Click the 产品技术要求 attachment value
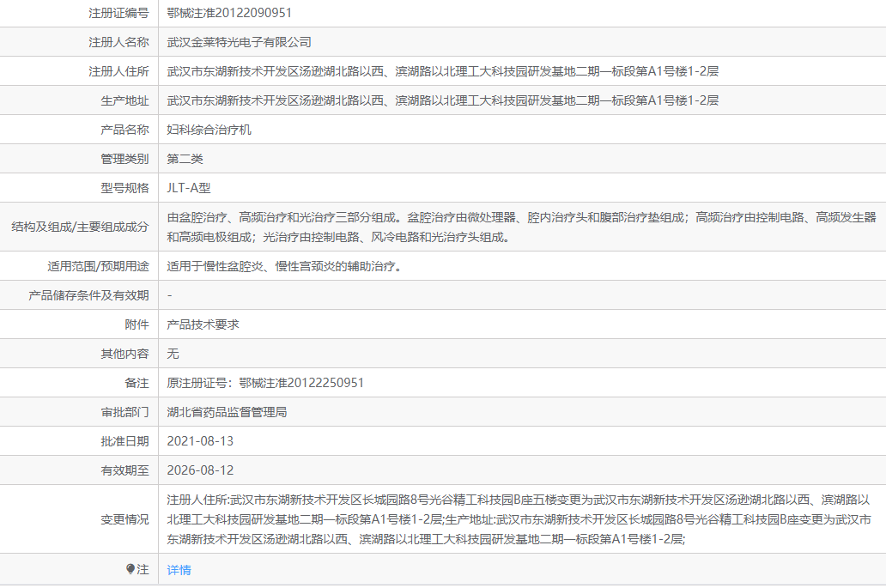Viewport: 886px width, 588px height. (203, 324)
